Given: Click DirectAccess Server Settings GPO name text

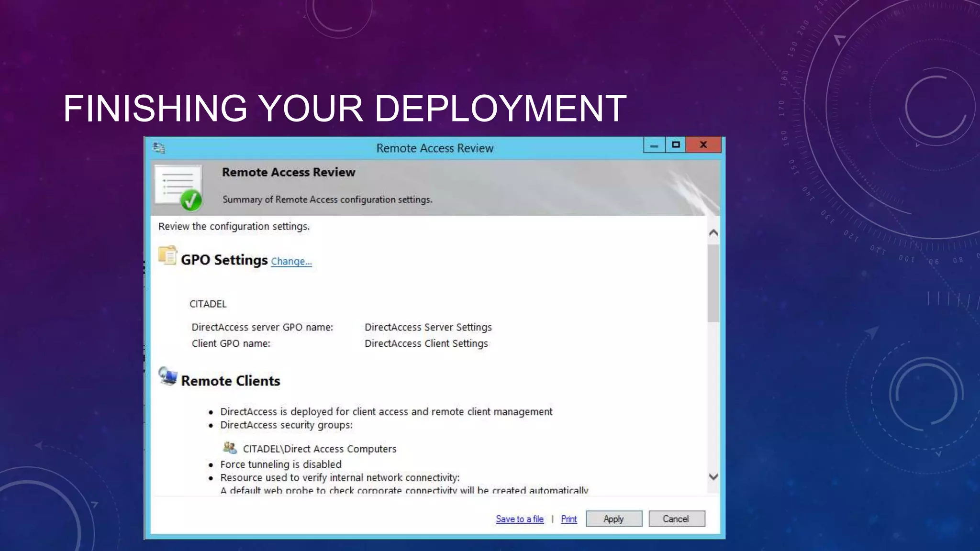Looking at the screenshot, I should click(x=428, y=327).
